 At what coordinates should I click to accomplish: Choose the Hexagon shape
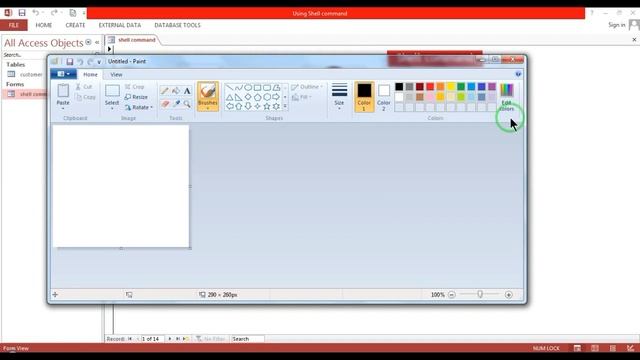pos(267,97)
